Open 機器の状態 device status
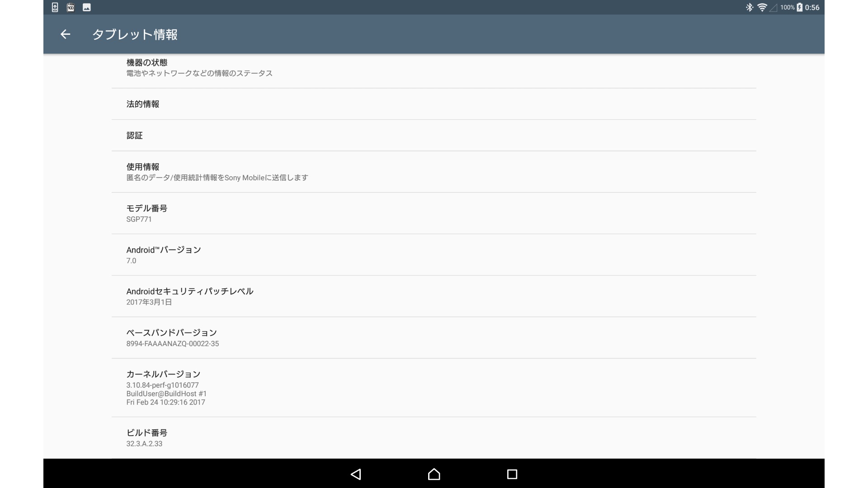Viewport: 868px width, 488px height. pos(434,68)
